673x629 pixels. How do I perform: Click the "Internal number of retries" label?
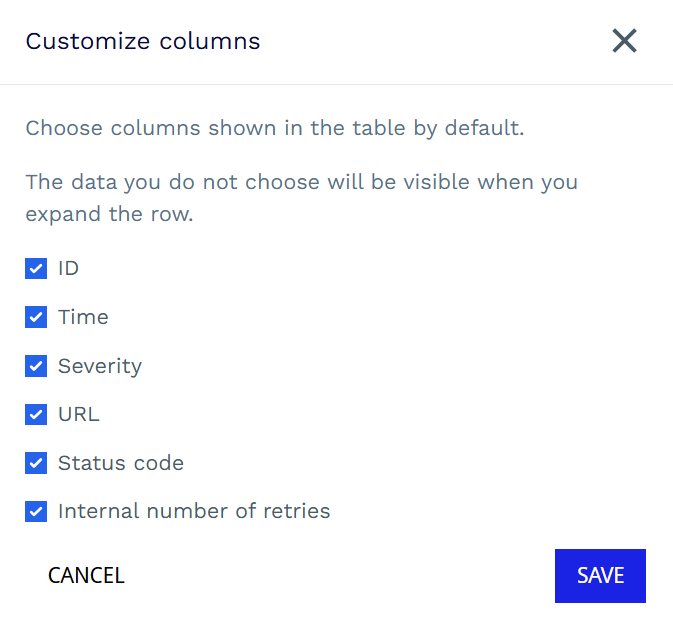click(x=194, y=511)
